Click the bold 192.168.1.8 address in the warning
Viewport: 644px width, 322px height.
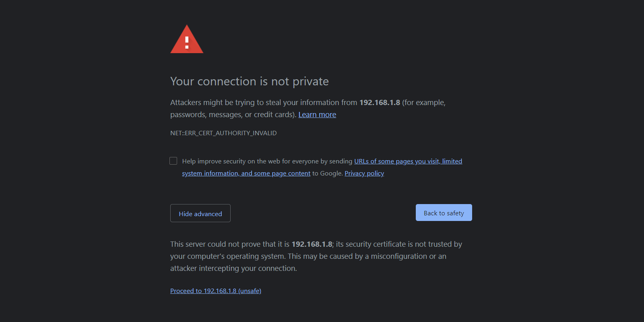[380, 102]
